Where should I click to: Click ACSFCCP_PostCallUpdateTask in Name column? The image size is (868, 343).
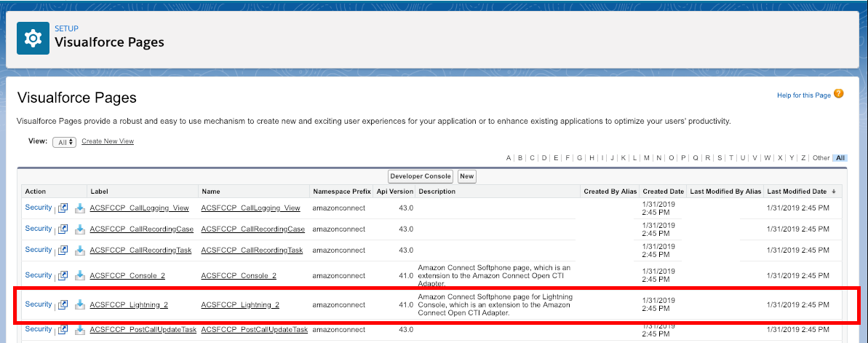tap(255, 330)
